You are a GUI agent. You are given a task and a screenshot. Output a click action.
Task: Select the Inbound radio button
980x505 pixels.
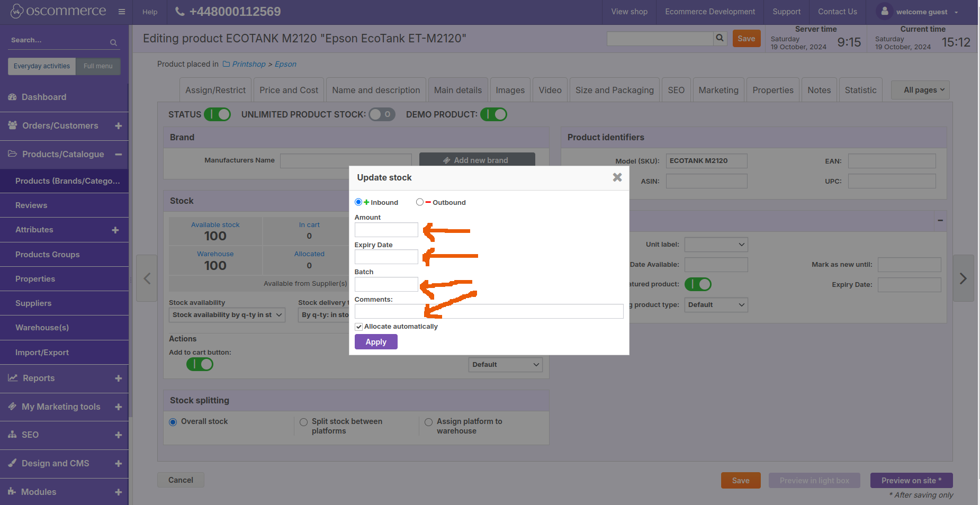click(x=358, y=202)
